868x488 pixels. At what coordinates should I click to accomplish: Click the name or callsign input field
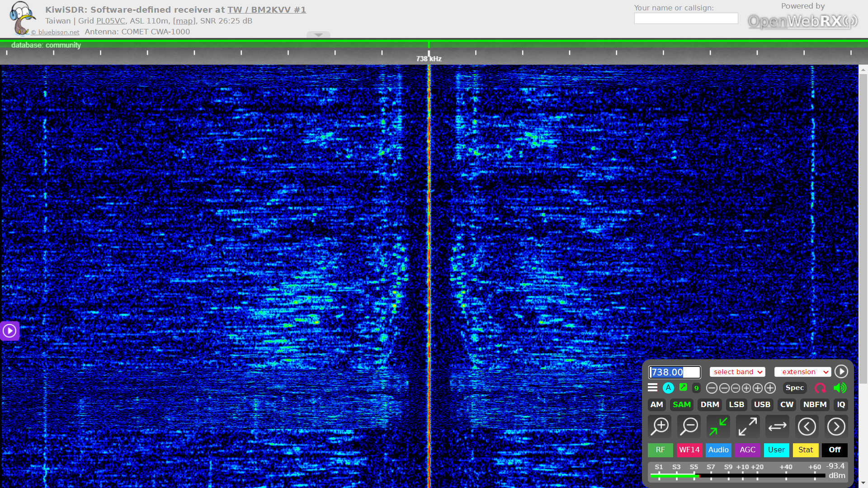[x=686, y=19]
